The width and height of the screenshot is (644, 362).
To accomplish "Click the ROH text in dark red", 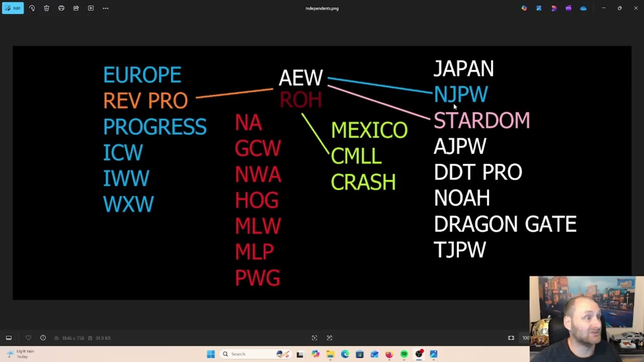I will [x=301, y=100].
